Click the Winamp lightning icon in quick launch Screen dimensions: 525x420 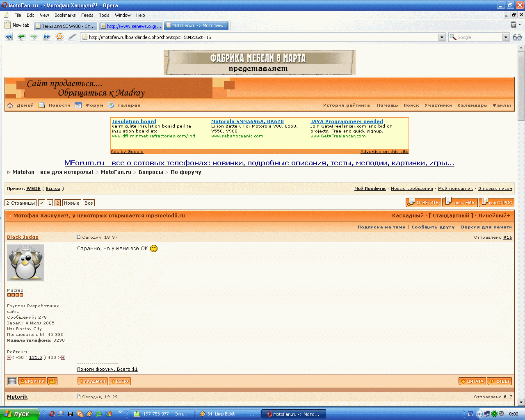pos(89,414)
